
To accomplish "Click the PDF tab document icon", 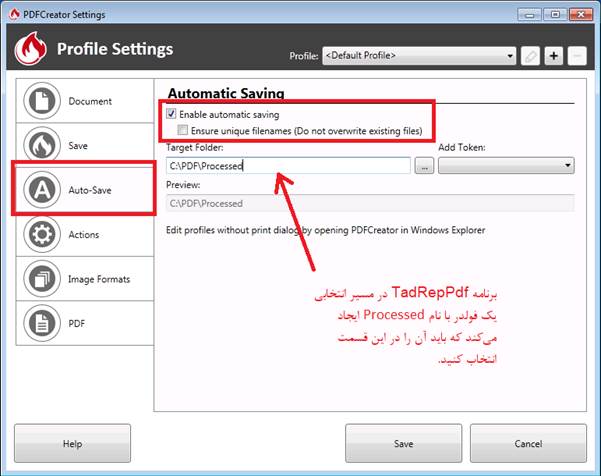I will click(42, 323).
